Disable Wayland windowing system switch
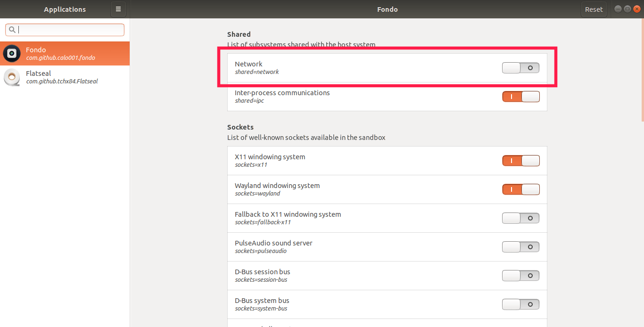 (x=520, y=189)
